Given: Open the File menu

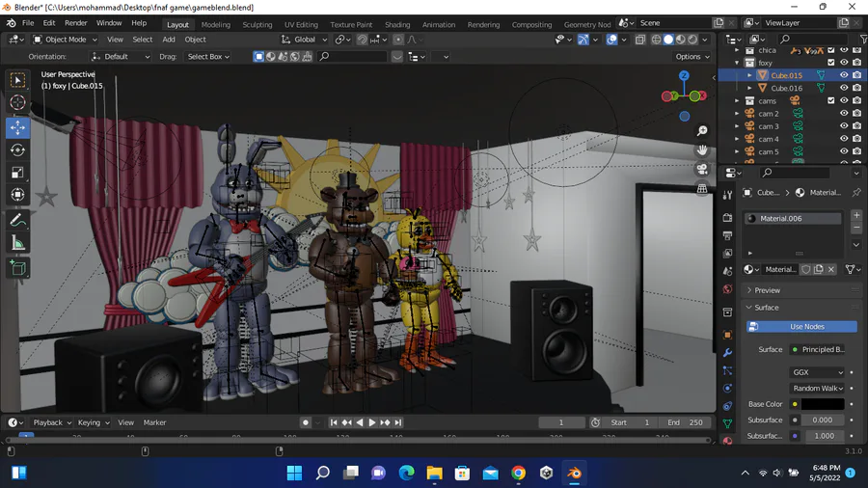Looking at the screenshot, I should [28, 23].
